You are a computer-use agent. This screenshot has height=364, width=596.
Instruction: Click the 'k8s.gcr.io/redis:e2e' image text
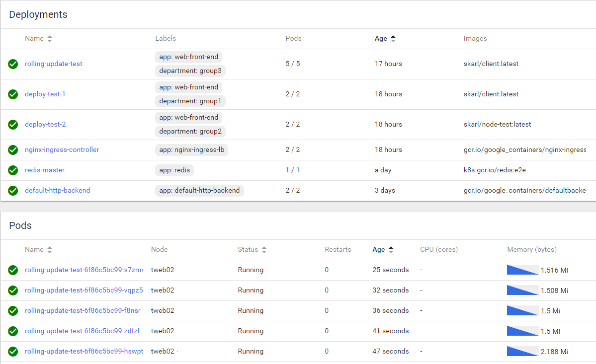pos(495,170)
